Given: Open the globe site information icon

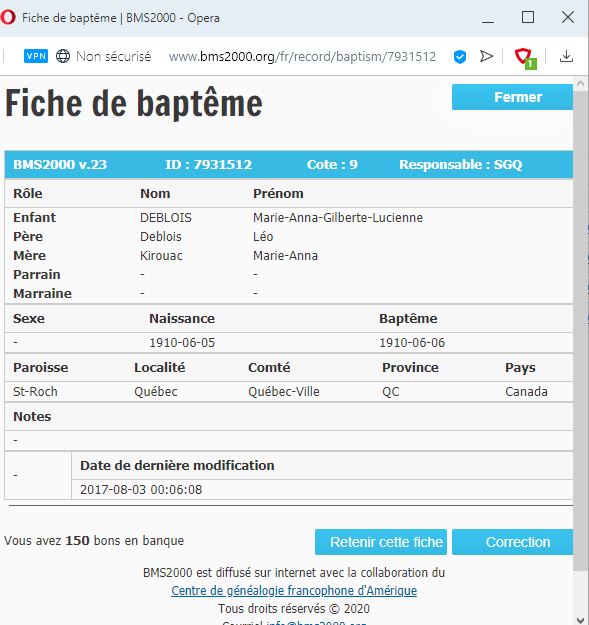Looking at the screenshot, I should point(63,56).
